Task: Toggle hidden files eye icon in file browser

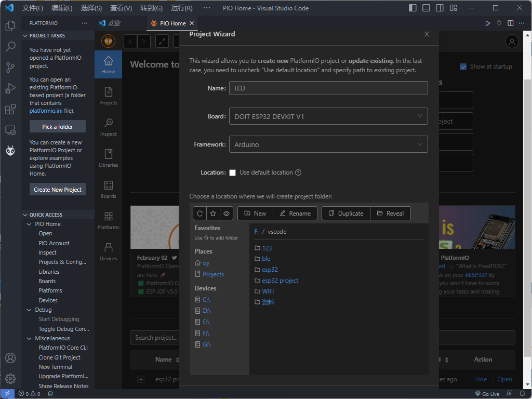Action: (227, 214)
